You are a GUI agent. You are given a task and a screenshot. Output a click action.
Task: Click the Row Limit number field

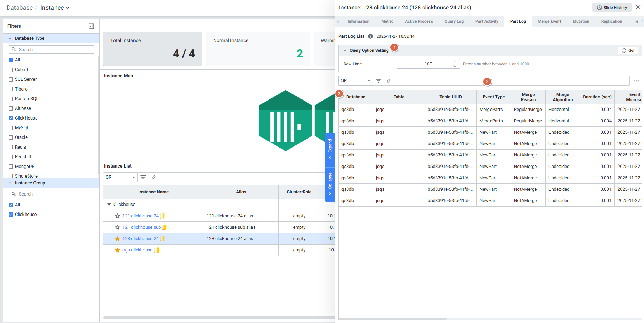pyautogui.click(x=424, y=64)
